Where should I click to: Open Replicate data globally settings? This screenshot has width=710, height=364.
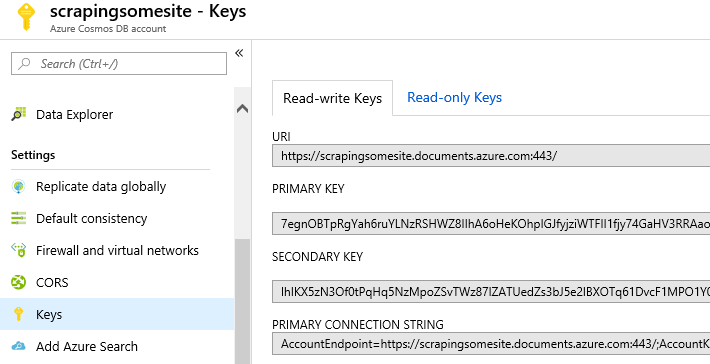[x=101, y=187]
